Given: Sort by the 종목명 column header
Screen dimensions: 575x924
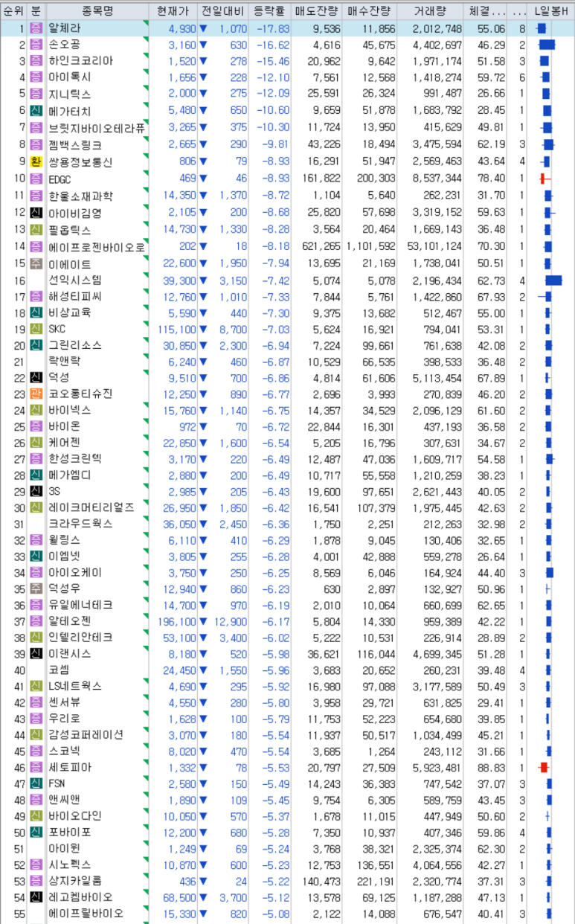Looking at the screenshot, I should pyautogui.click(x=97, y=11).
